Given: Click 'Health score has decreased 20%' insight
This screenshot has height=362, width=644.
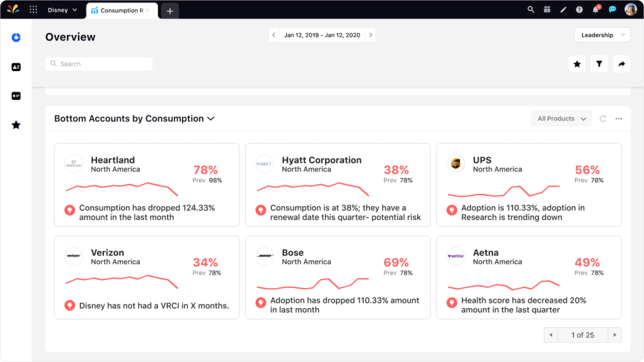Looking at the screenshot, I should tap(523, 305).
